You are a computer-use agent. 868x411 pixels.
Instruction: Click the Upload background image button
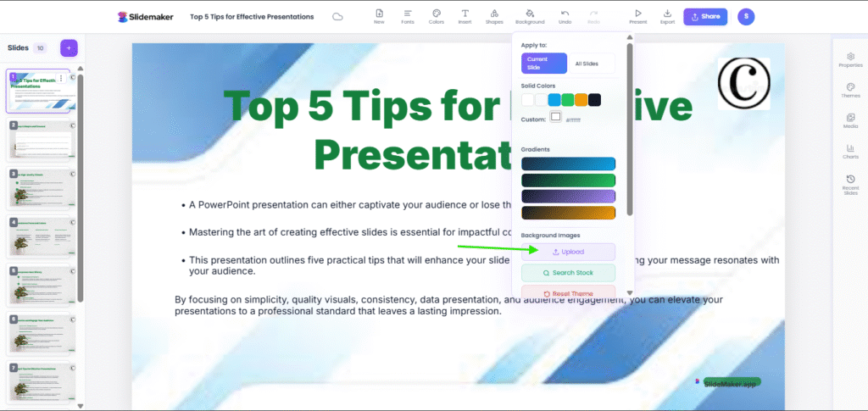(568, 252)
